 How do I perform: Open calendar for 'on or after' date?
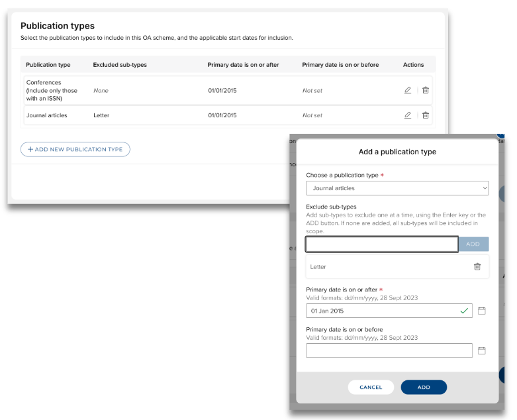pyautogui.click(x=482, y=311)
